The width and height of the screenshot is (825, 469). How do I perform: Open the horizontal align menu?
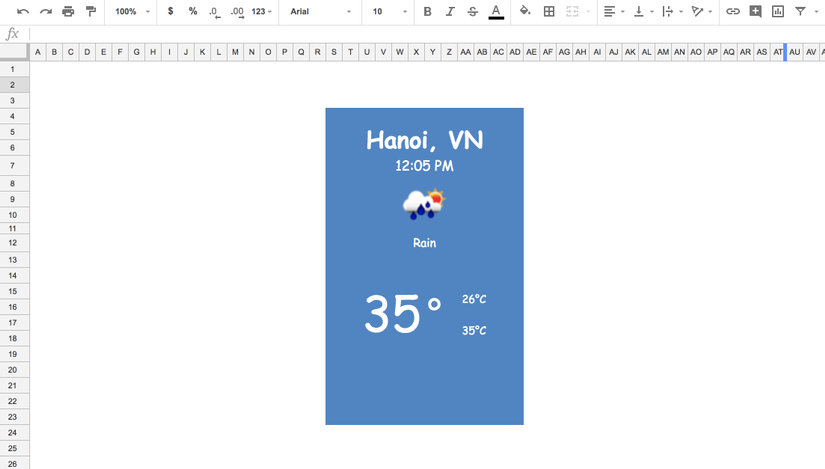pyautogui.click(x=613, y=12)
